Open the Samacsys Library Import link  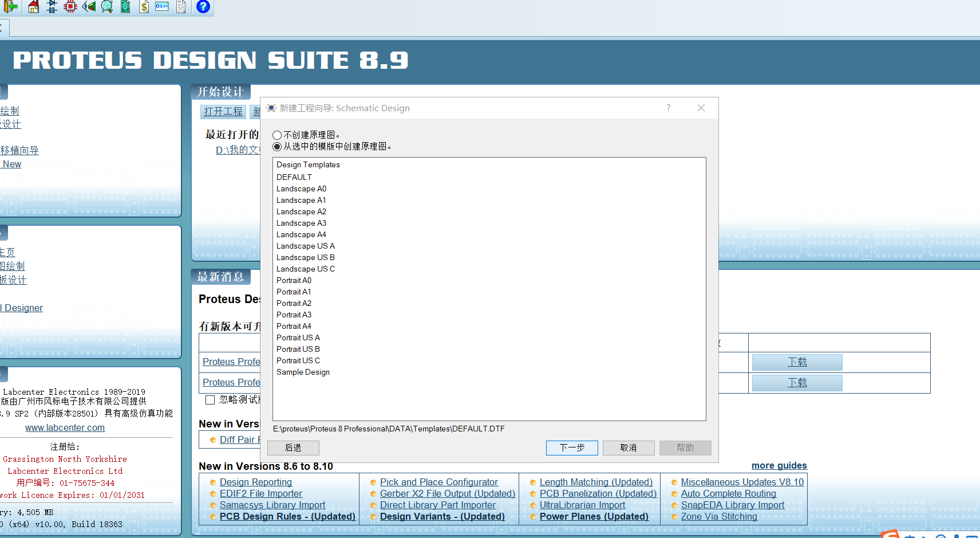click(272, 505)
